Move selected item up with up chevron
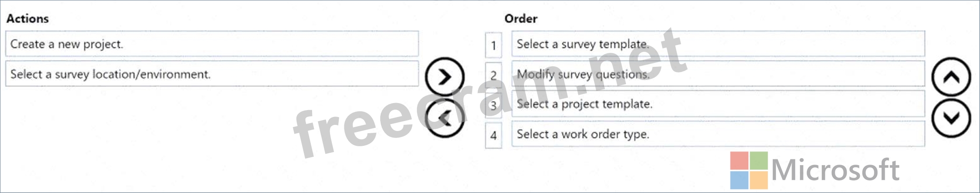Screen dimensions: 980x193 (x=951, y=77)
